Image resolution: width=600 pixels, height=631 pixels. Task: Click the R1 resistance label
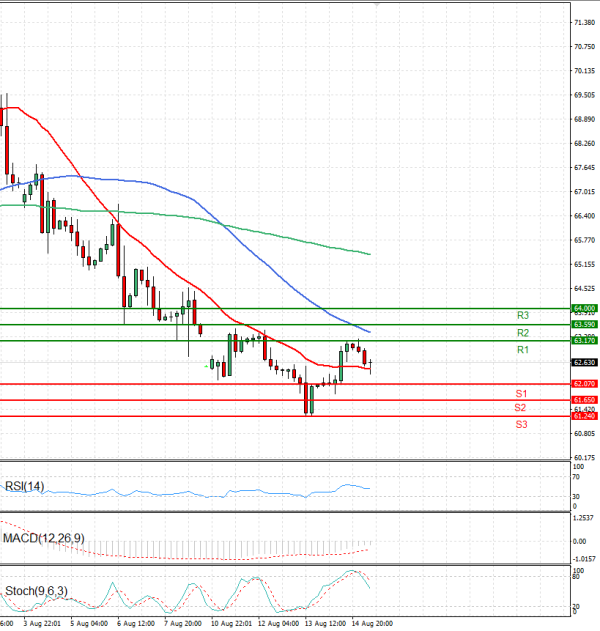(x=523, y=350)
